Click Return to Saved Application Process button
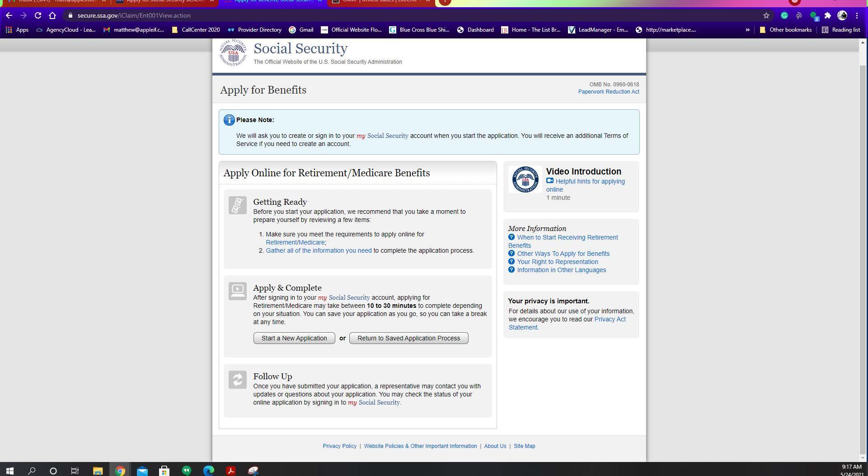This screenshot has height=476, width=868. (409, 338)
